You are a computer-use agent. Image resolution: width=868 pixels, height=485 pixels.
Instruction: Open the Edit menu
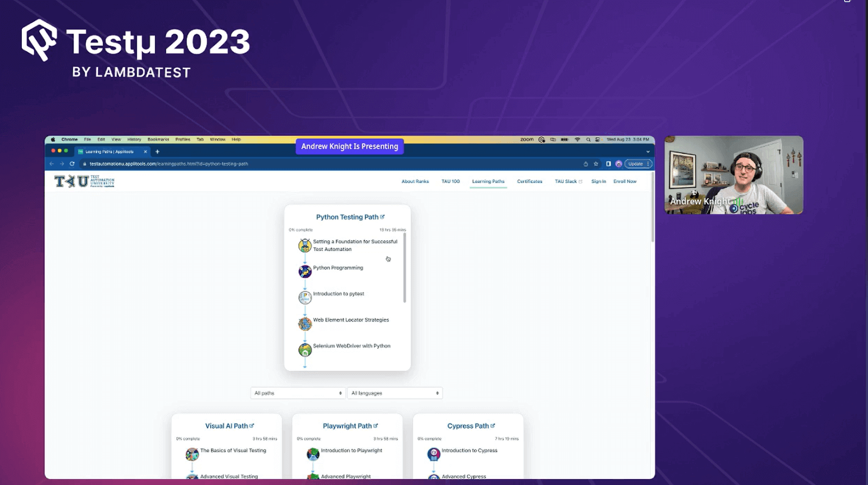click(101, 139)
